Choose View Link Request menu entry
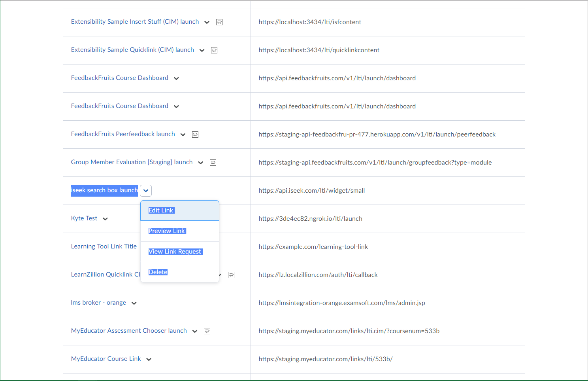588x381 pixels. tap(175, 252)
